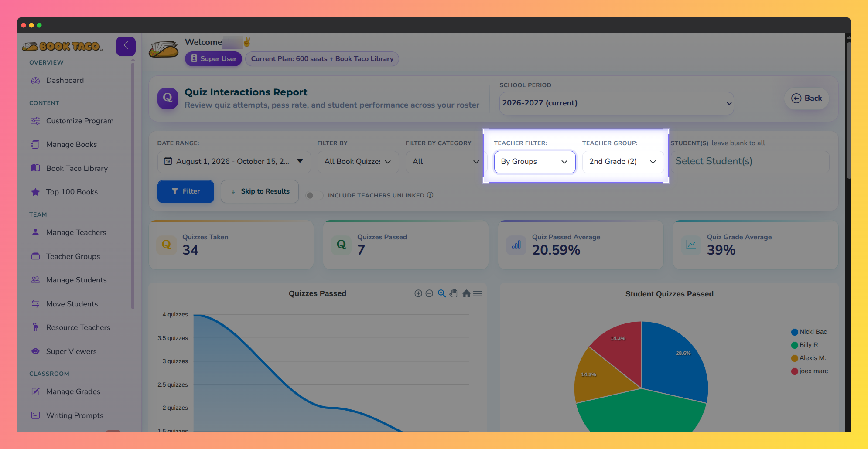Click the 20.59% passed average value

coord(556,250)
